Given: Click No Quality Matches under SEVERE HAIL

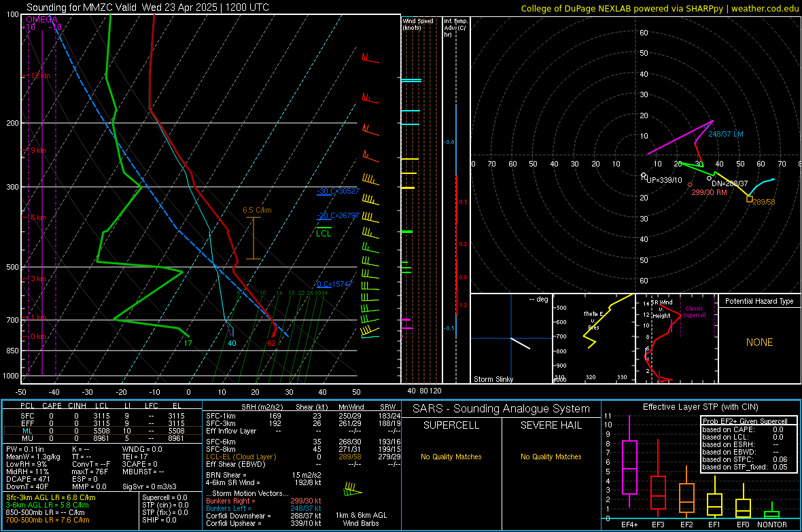Looking at the screenshot, I should click(551, 457).
